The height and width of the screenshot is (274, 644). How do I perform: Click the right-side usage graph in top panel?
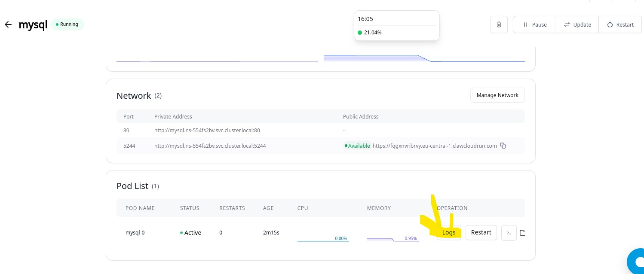[423, 59]
